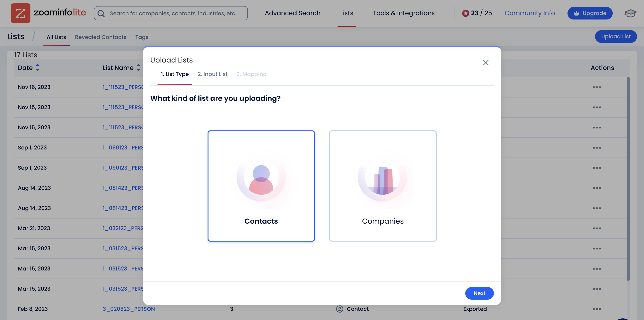Viewport: 644px width, 320px height.
Task: Open the Tags tab
Action: pyautogui.click(x=142, y=37)
